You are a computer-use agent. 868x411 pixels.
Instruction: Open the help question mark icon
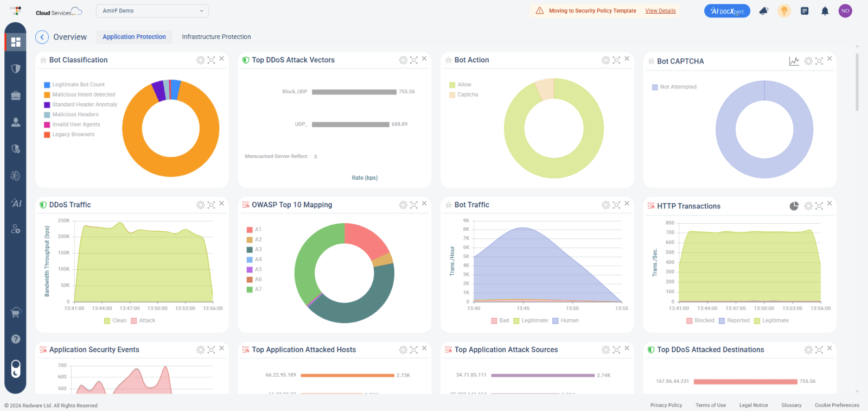tap(16, 339)
